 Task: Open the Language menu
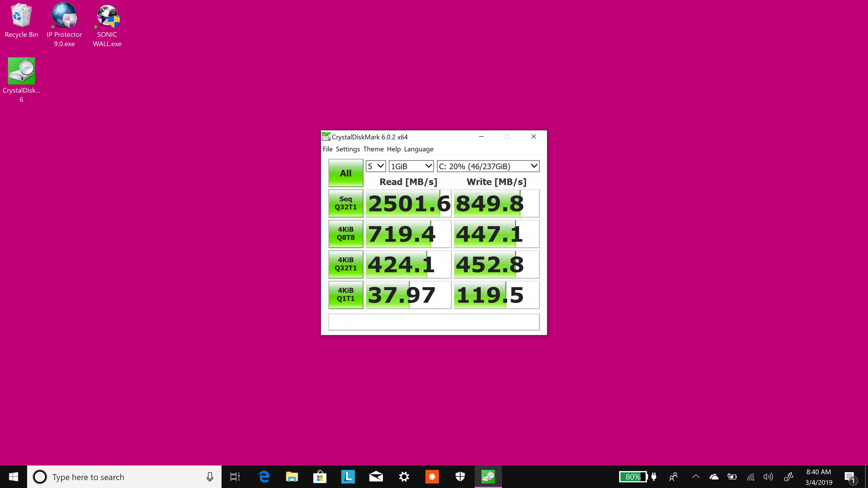click(x=418, y=149)
